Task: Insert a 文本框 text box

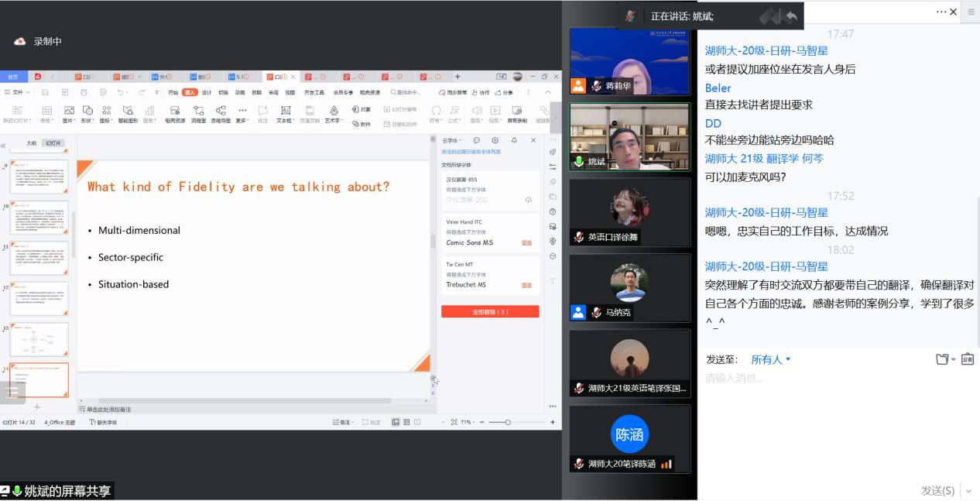Action: [285, 112]
